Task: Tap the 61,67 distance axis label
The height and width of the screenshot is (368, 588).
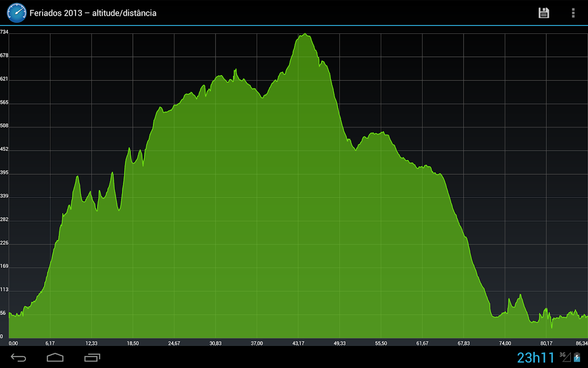Action: tap(422, 343)
